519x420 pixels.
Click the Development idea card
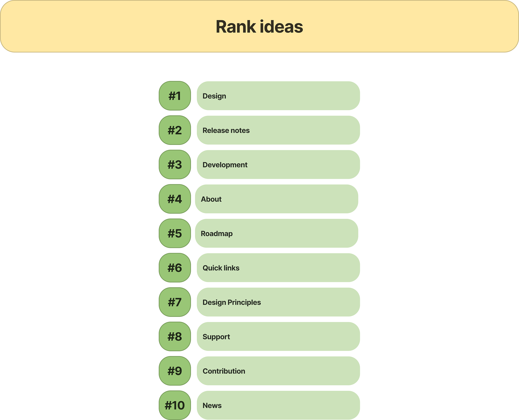coord(278,164)
